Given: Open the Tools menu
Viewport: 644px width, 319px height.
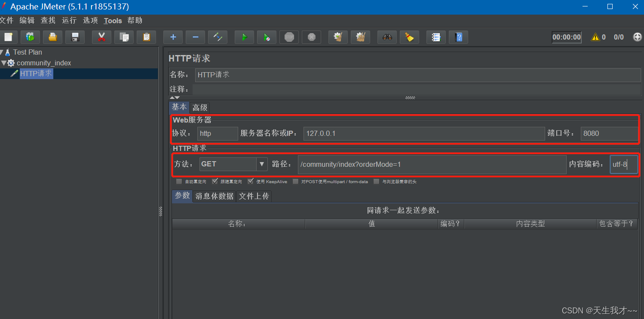Looking at the screenshot, I should click(113, 21).
